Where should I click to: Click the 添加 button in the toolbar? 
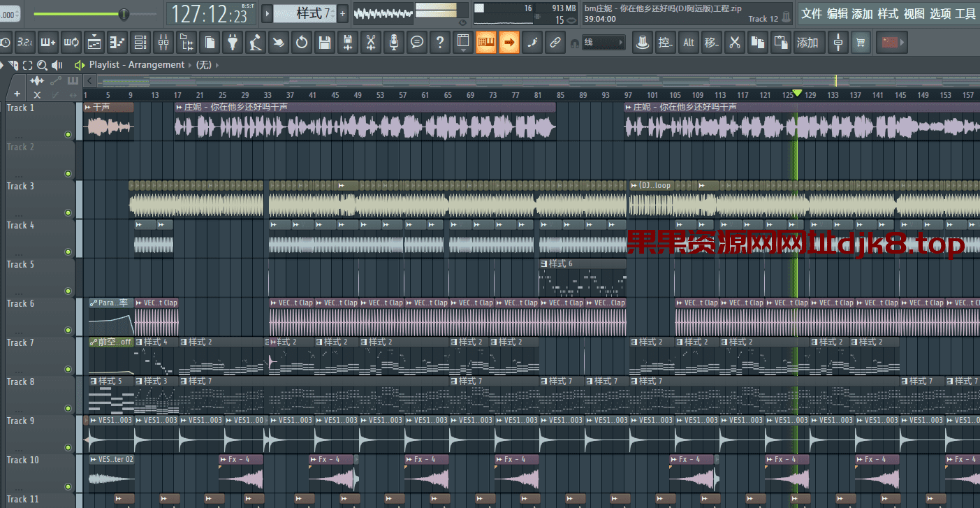pos(807,43)
